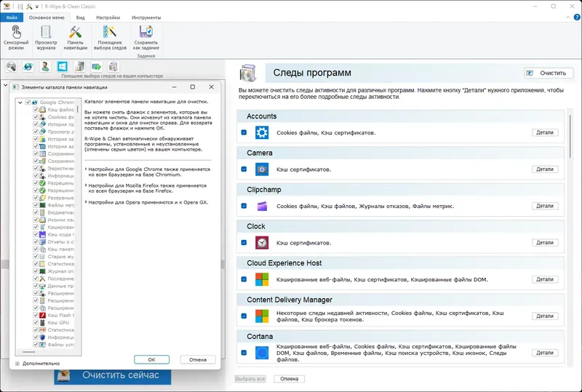Click the tree vertical scrollbar thumb in dialog
This screenshot has width=582, height=392.
tap(78, 110)
